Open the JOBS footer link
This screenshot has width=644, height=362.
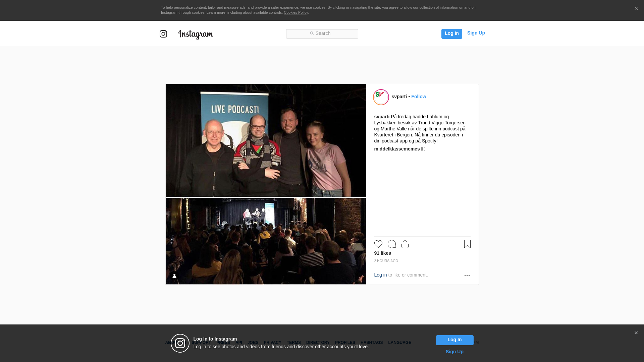pyautogui.click(x=253, y=343)
